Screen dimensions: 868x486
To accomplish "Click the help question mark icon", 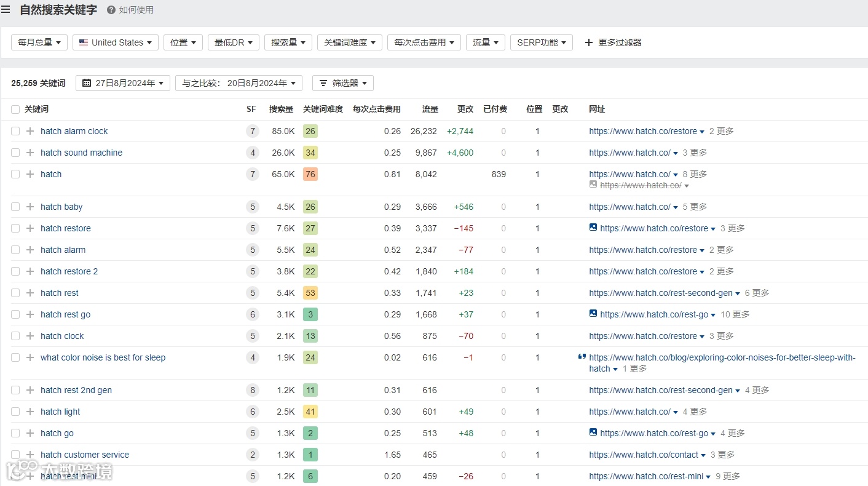I will click(x=111, y=10).
